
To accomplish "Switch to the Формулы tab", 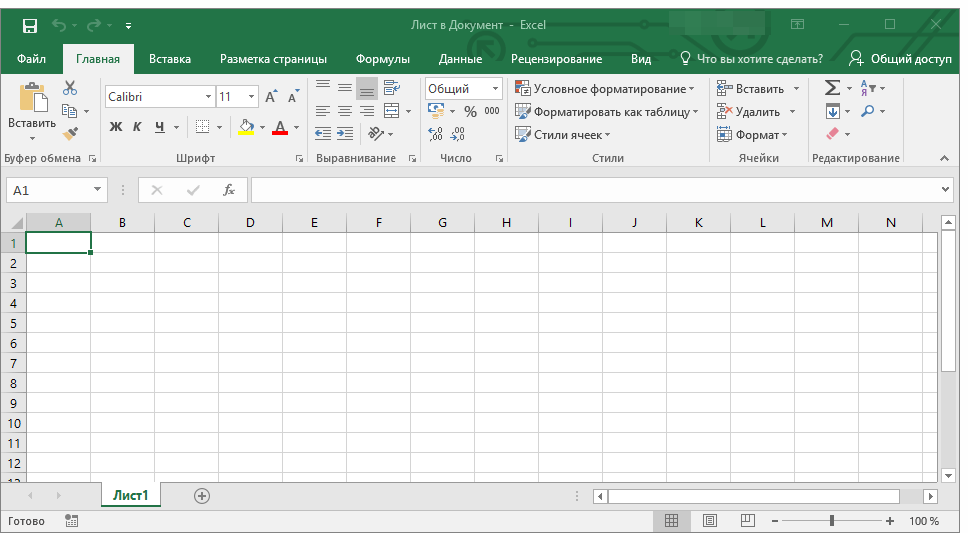I will click(x=383, y=59).
